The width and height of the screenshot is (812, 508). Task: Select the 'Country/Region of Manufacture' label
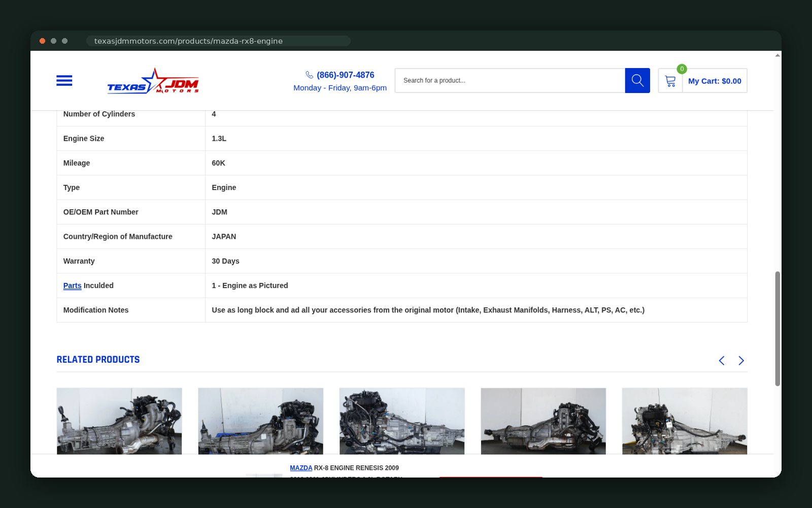[118, 236]
